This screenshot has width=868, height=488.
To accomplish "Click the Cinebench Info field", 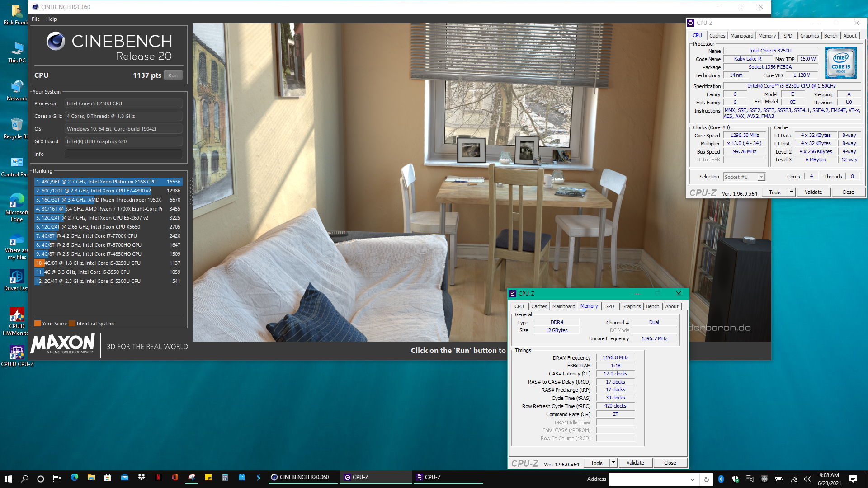I will 123,154.
